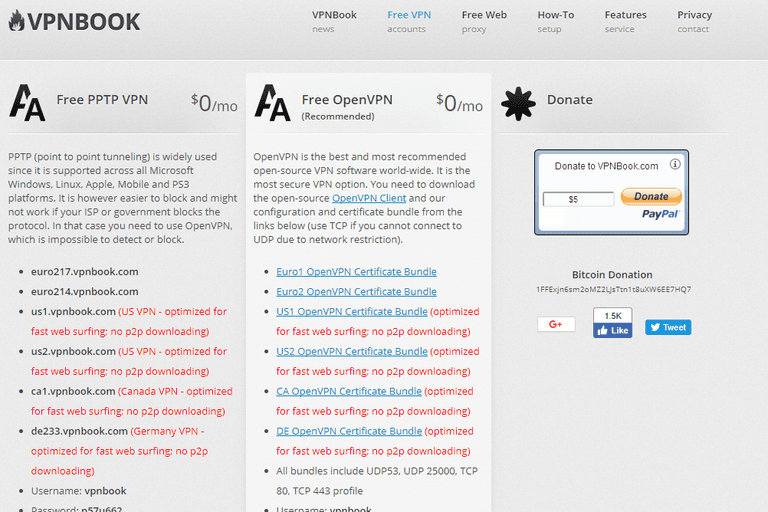Click the All bundles include UDP53 text
The image size is (768, 512).
coord(377,481)
